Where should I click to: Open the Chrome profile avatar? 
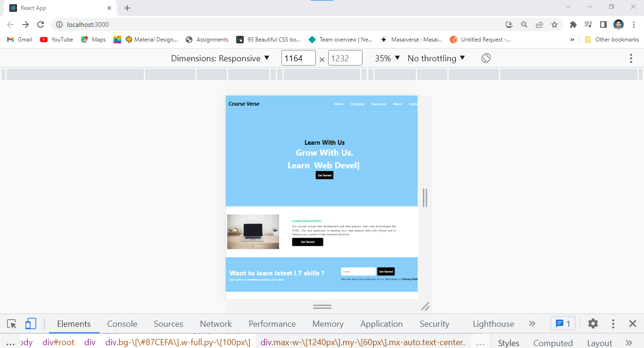click(x=618, y=24)
